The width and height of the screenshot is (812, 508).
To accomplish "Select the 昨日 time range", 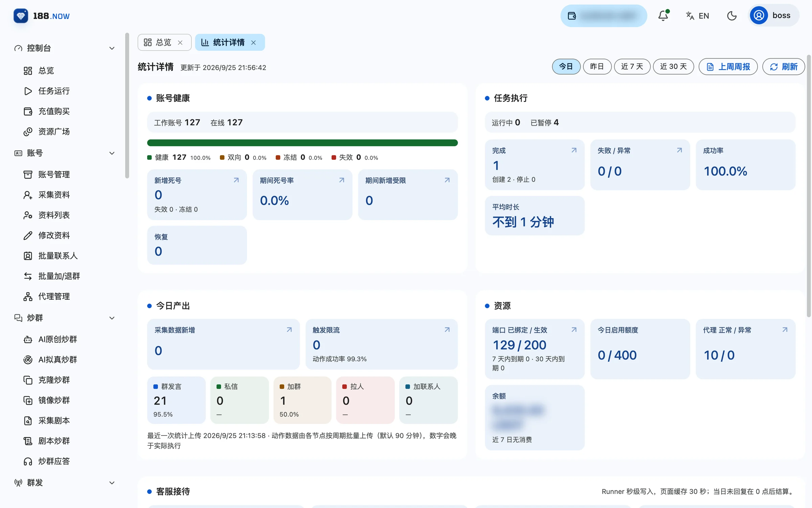I will 597,66.
